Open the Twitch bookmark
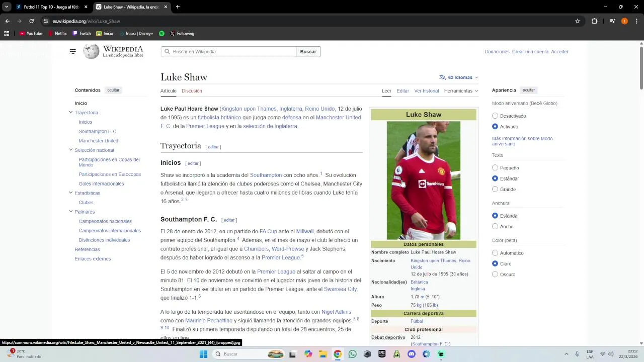Viewport: 644px width, 362px height. pos(82,34)
